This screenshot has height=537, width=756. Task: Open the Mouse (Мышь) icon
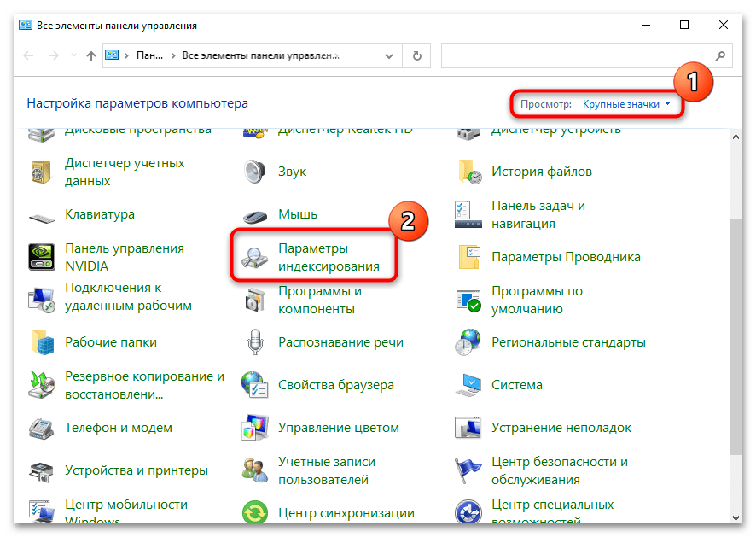pos(256,214)
